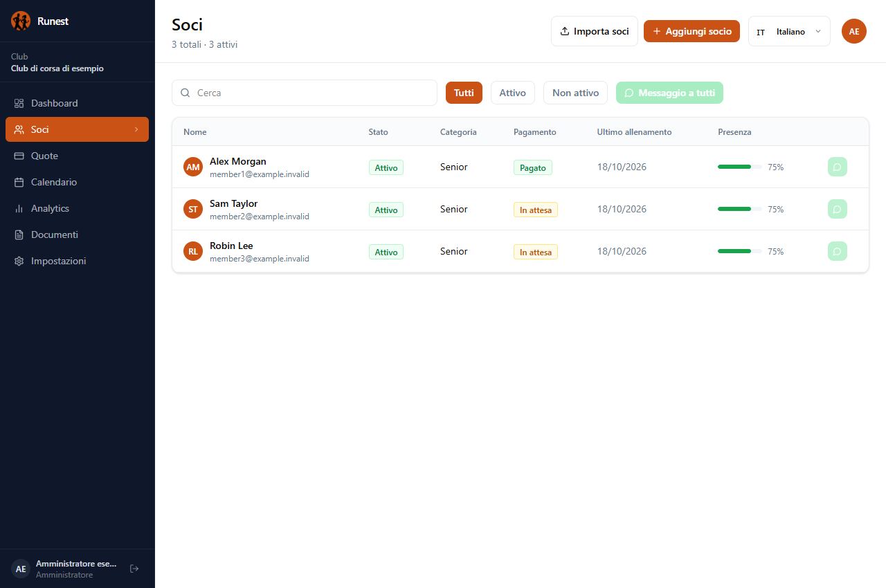
Task: Click the Aggiungi socio button
Action: pyautogui.click(x=691, y=31)
